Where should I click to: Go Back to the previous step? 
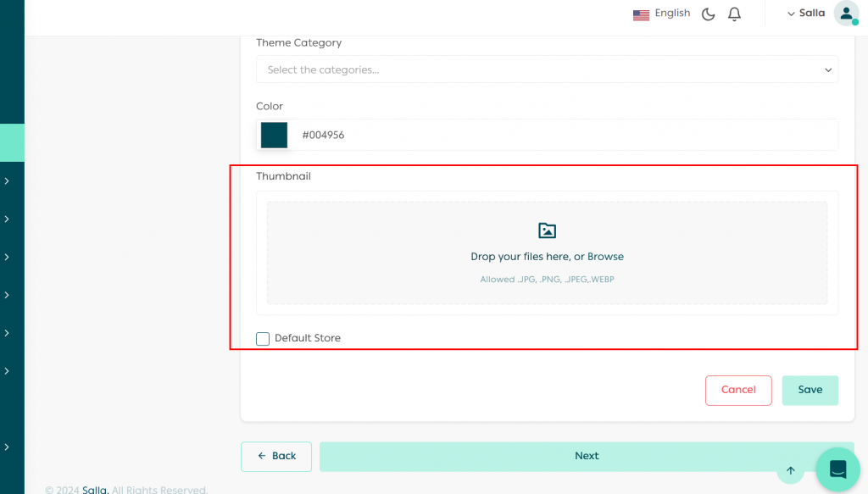276,456
